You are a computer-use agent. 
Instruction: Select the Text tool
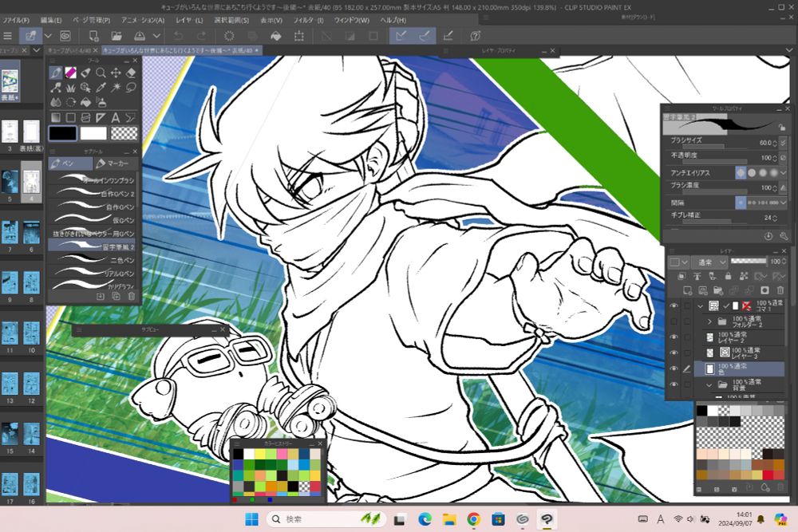(116, 117)
